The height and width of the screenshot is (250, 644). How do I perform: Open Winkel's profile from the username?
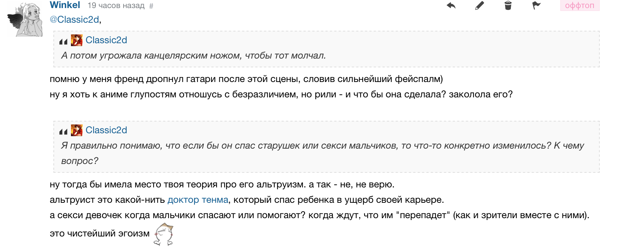(x=65, y=5)
